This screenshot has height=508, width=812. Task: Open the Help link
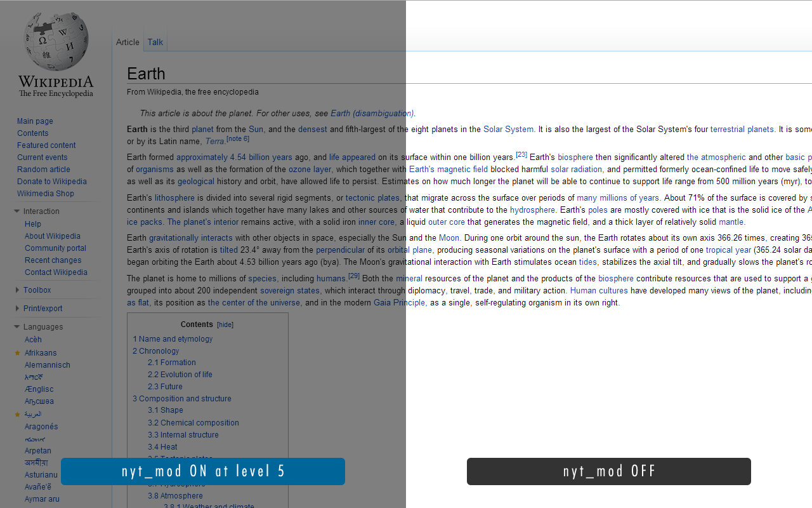click(x=33, y=224)
